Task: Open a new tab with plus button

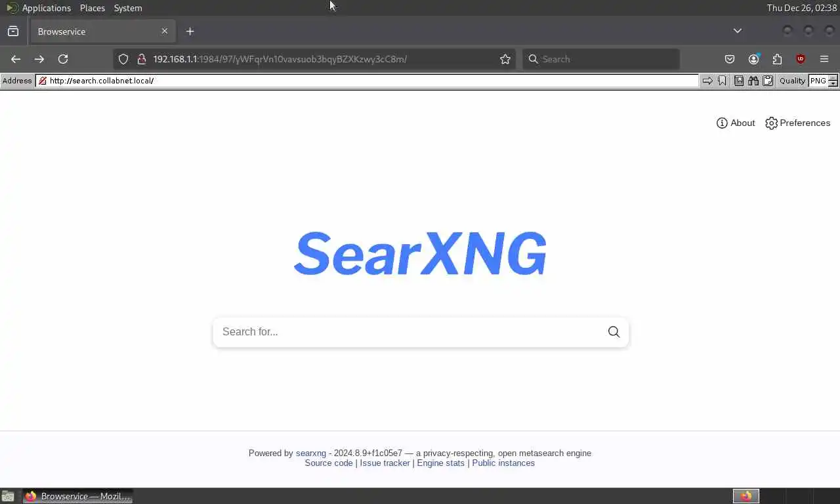Action: pyautogui.click(x=190, y=31)
